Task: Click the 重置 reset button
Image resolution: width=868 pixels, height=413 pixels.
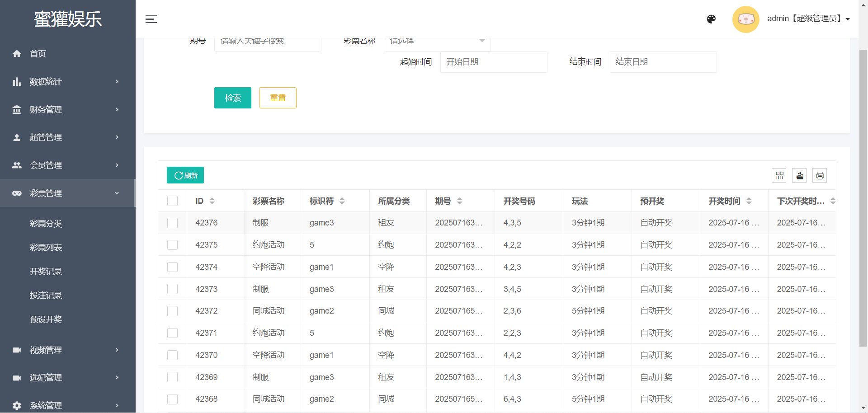Action: [x=278, y=98]
